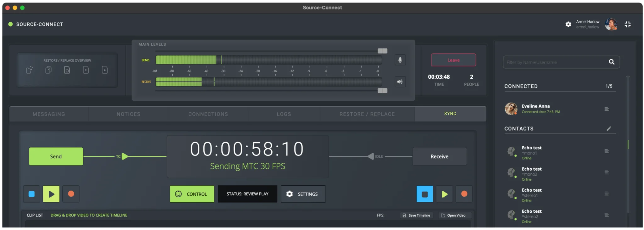Open the CONNECTIONS tab
Viewport: 644px width, 230px height.
[x=208, y=114]
